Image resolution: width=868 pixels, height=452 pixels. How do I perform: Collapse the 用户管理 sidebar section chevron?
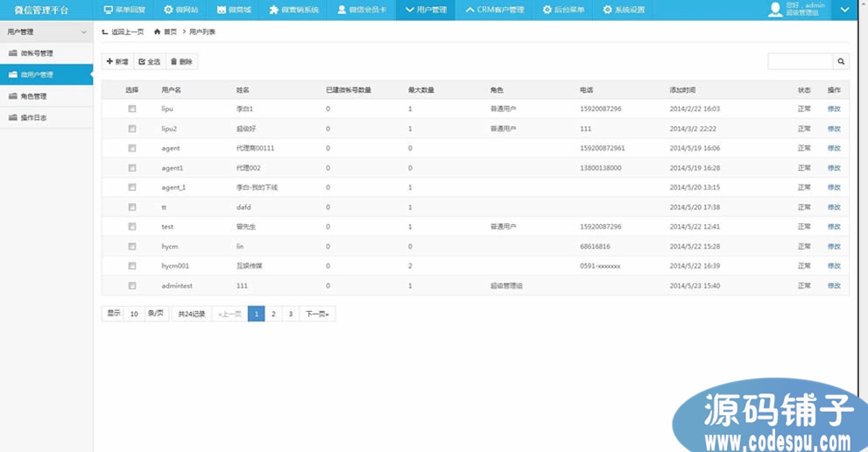83,32
